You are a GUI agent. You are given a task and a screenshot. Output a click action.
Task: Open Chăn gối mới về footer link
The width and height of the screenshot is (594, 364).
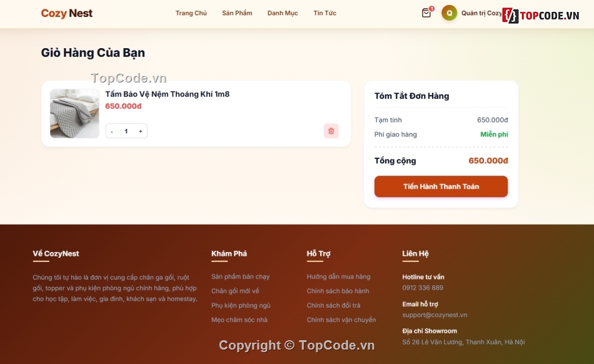pyautogui.click(x=235, y=291)
